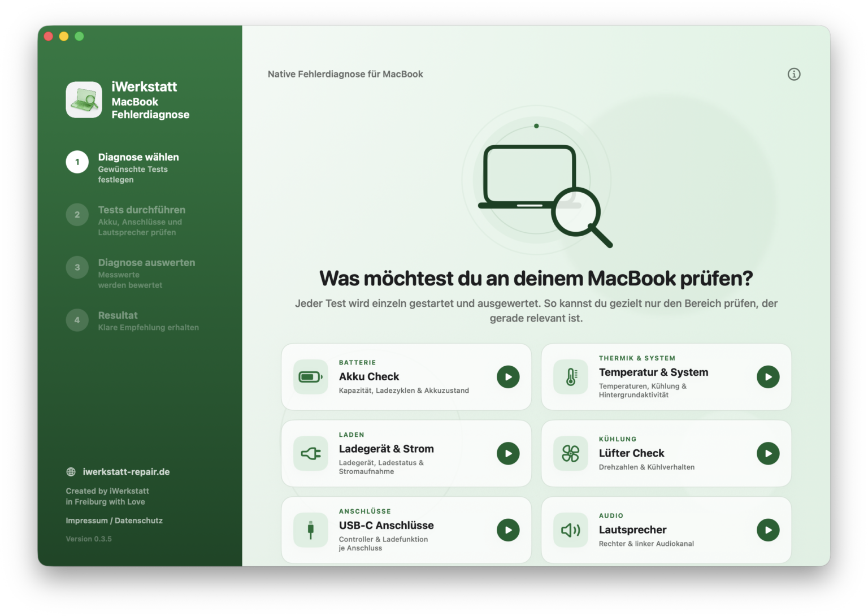The height and width of the screenshot is (616, 868).
Task: Click the Temperatur & System card title
Action: [653, 372]
